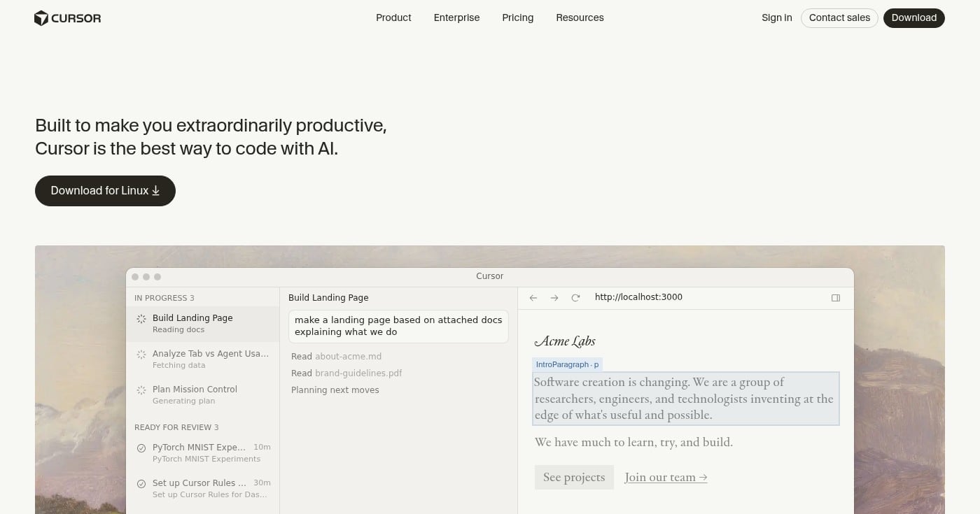980x514 pixels.
Task: Open the Resources dropdown
Action: pyautogui.click(x=580, y=17)
